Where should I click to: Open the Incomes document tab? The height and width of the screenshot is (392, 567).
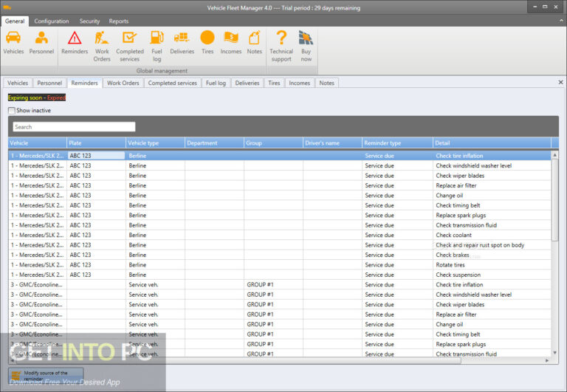[300, 83]
